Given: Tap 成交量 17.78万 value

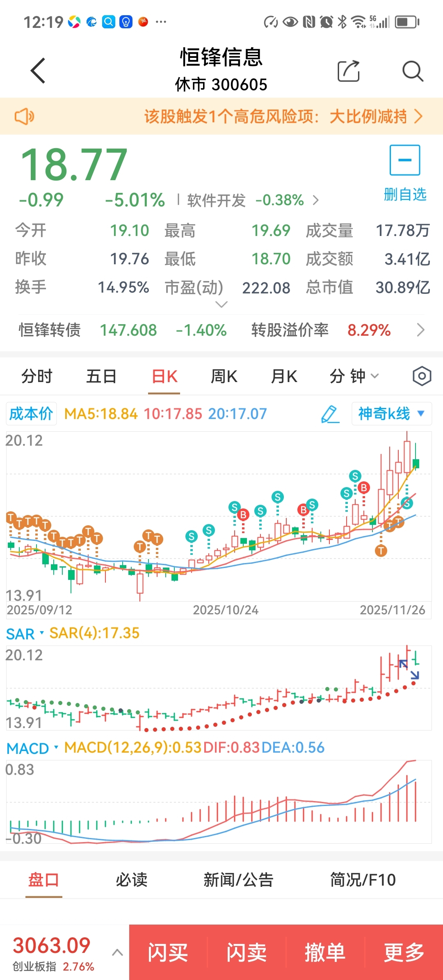Looking at the screenshot, I should click(403, 231).
